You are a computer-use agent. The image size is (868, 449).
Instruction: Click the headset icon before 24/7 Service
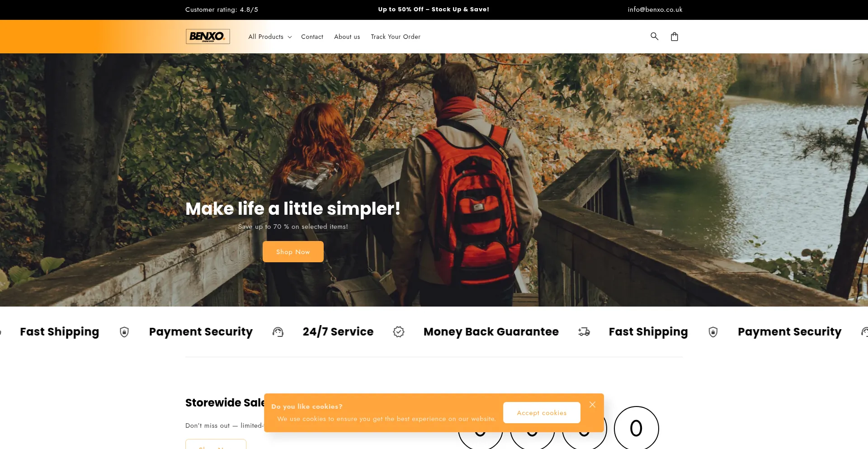[x=278, y=332]
